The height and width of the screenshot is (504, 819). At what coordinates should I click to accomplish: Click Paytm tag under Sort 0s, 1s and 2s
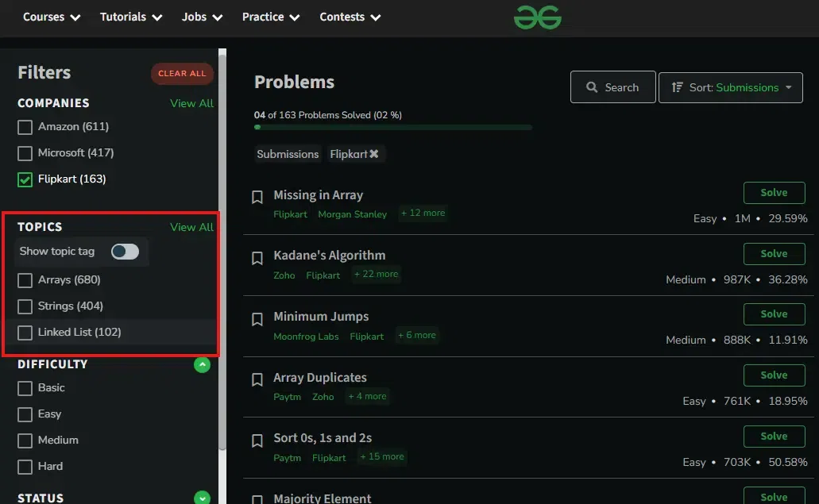coord(288,458)
